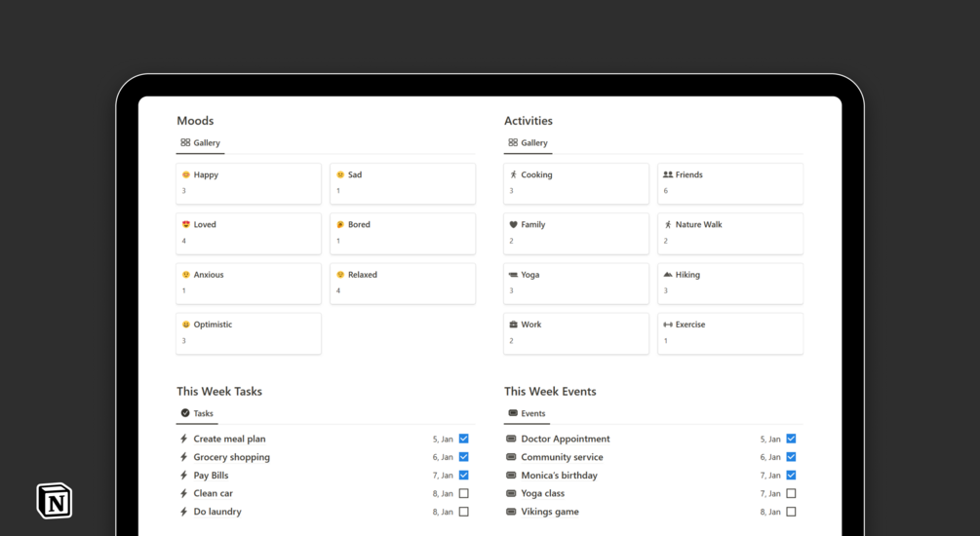Click the Yoga activity icon

tap(513, 274)
